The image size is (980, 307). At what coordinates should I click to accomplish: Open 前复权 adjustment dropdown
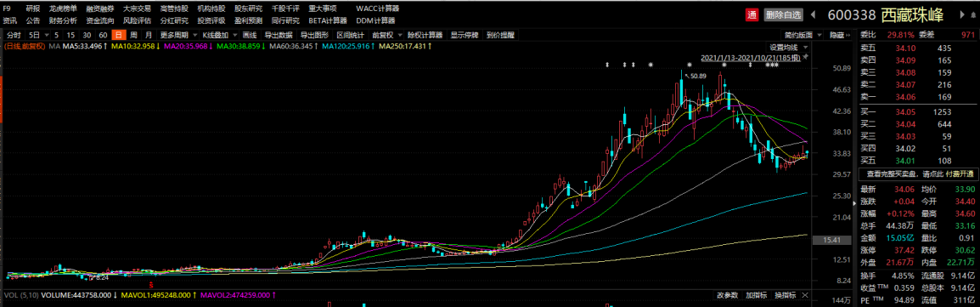pos(386,35)
